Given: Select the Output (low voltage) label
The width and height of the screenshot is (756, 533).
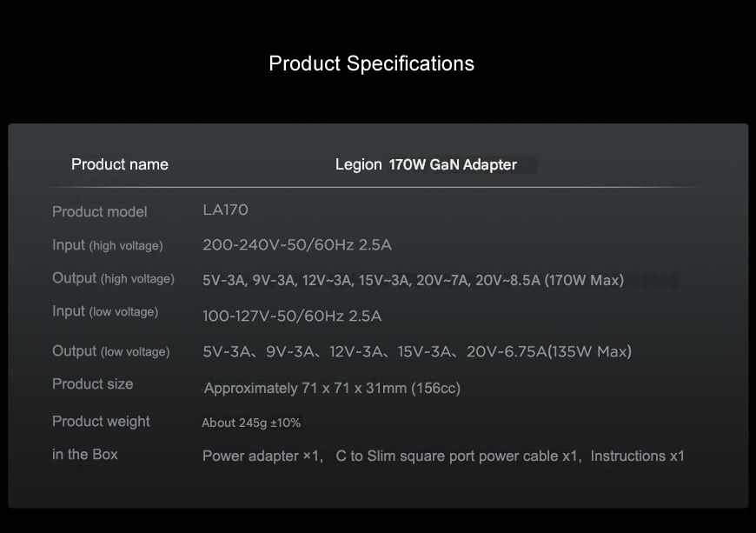Looking at the screenshot, I should [x=110, y=351].
